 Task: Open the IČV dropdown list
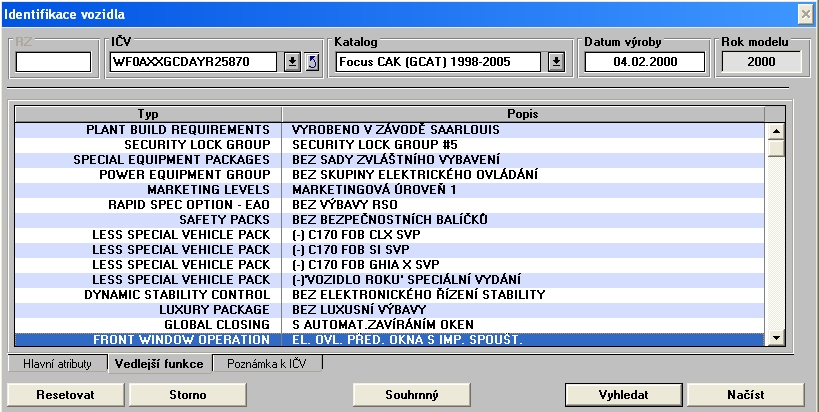[292, 63]
